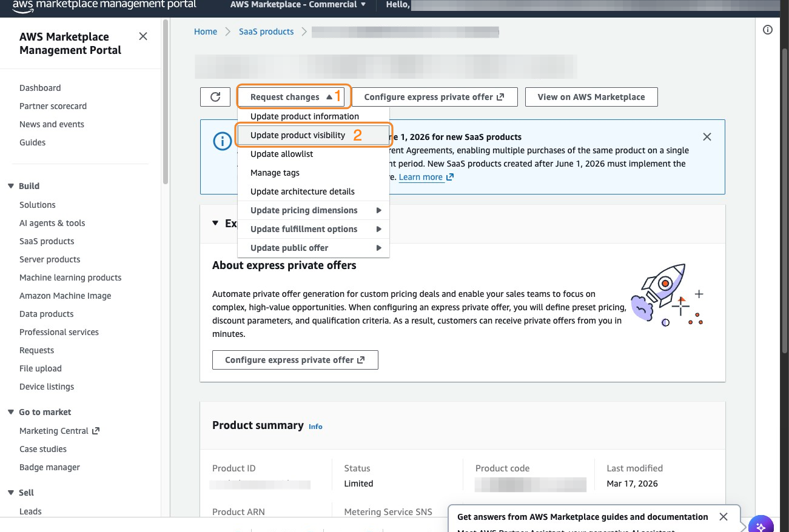Open Marketing Central external link
This screenshot has width=789, height=532.
tap(59, 431)
